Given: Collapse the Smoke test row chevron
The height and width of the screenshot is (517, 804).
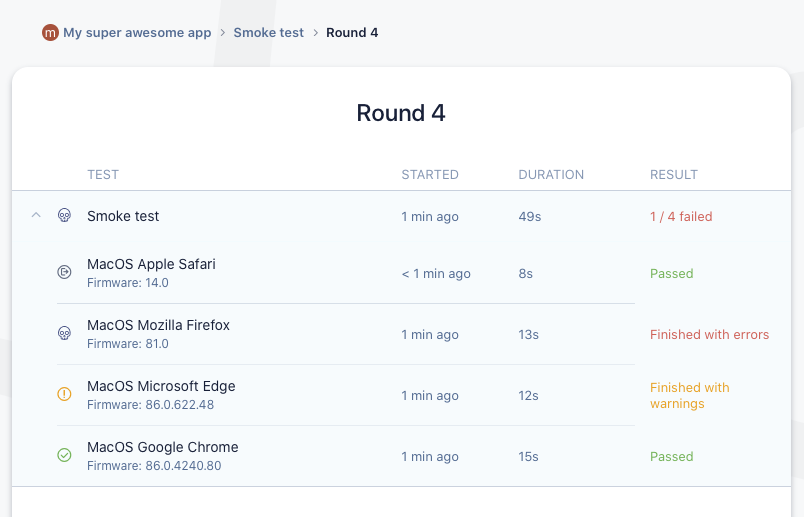Looking at the screenshot, I should point(36,215).
